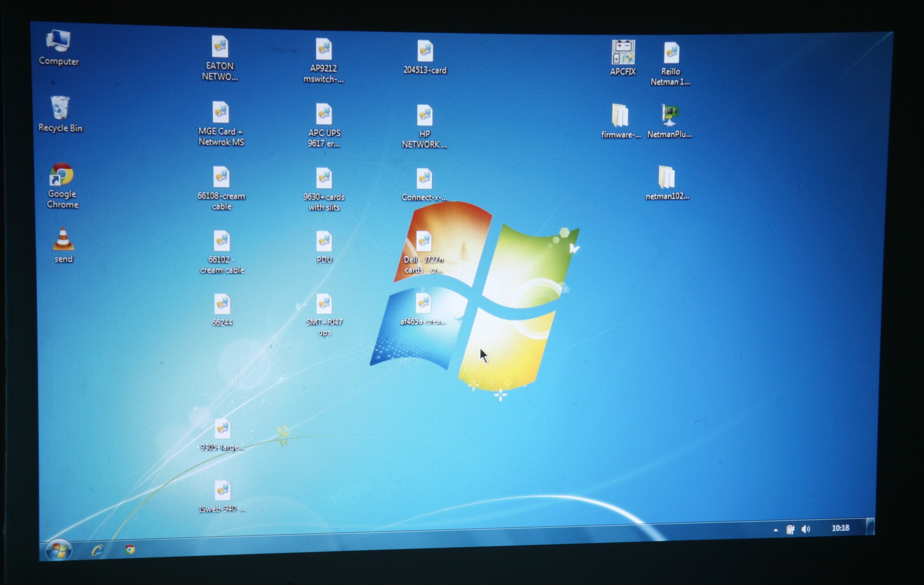The height and width of the screenshot is (585, 924).
Task: Click the Show desktop button
Action: [870, 527]
